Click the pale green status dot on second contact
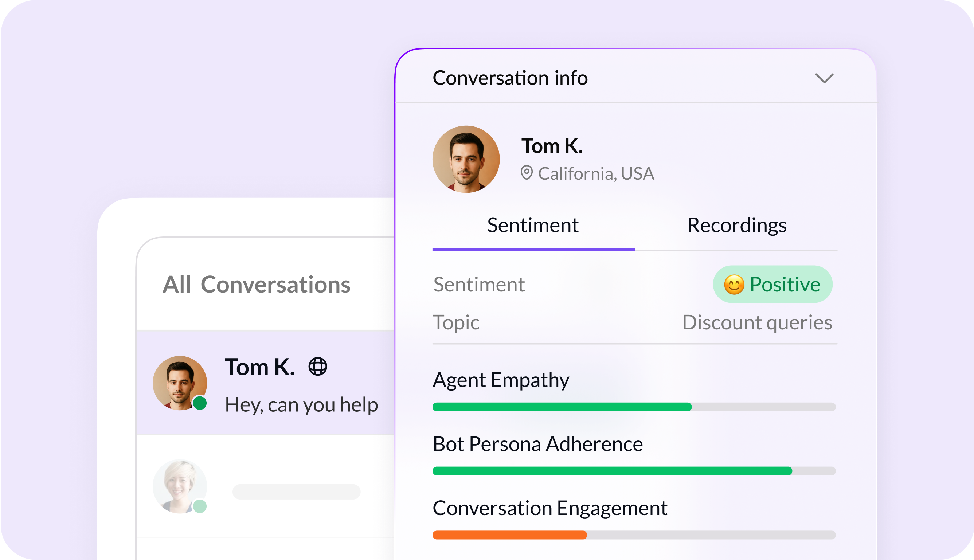This screenshot has height=560, width=974. [200, 506]
